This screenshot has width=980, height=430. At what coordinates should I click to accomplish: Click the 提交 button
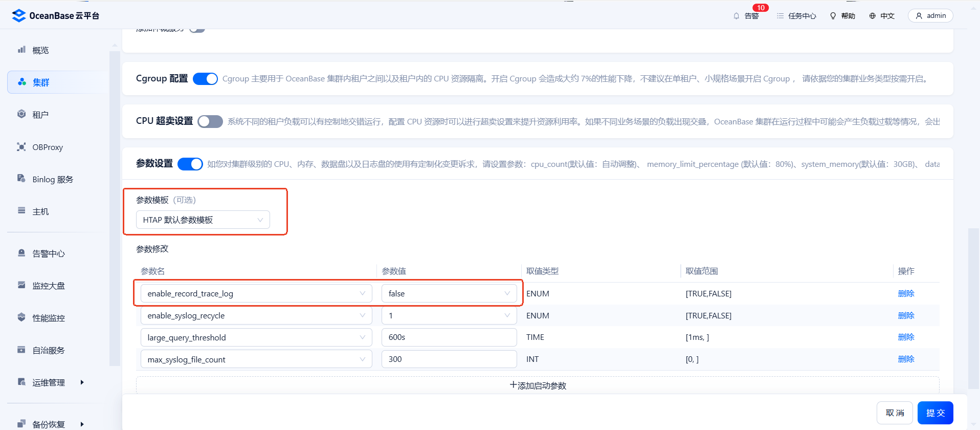tap(936, 413)
